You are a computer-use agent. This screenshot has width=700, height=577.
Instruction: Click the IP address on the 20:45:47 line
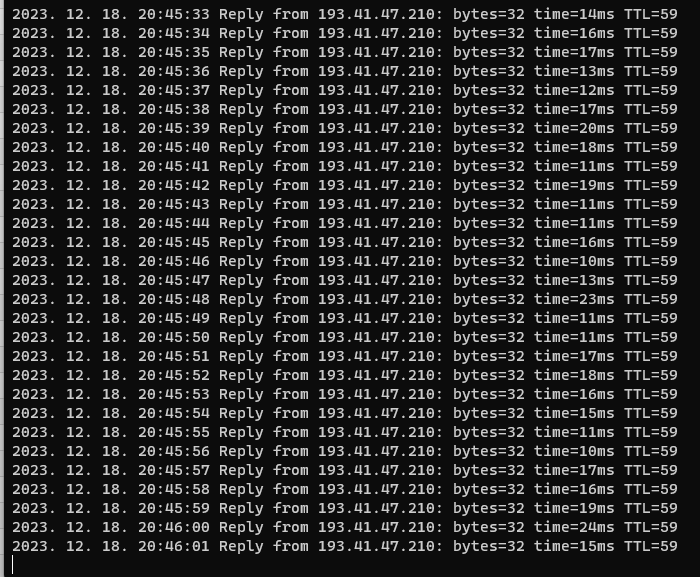pyautogui.click(x=380, y=280)
